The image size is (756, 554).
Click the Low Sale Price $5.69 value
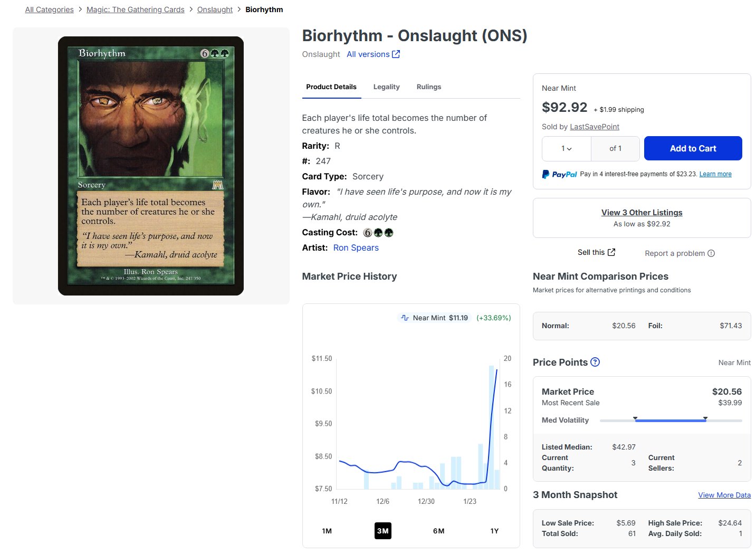point(626,523)
